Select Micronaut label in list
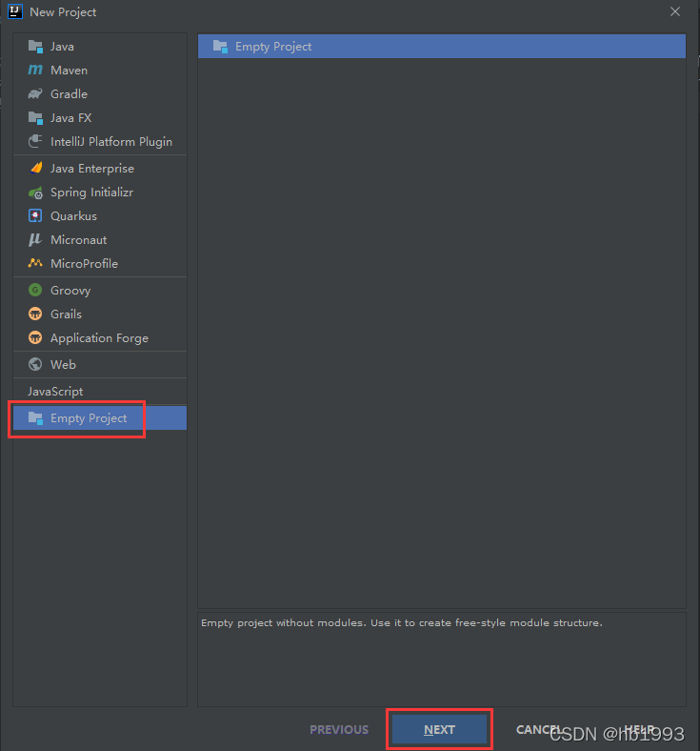 pos(78,240)
